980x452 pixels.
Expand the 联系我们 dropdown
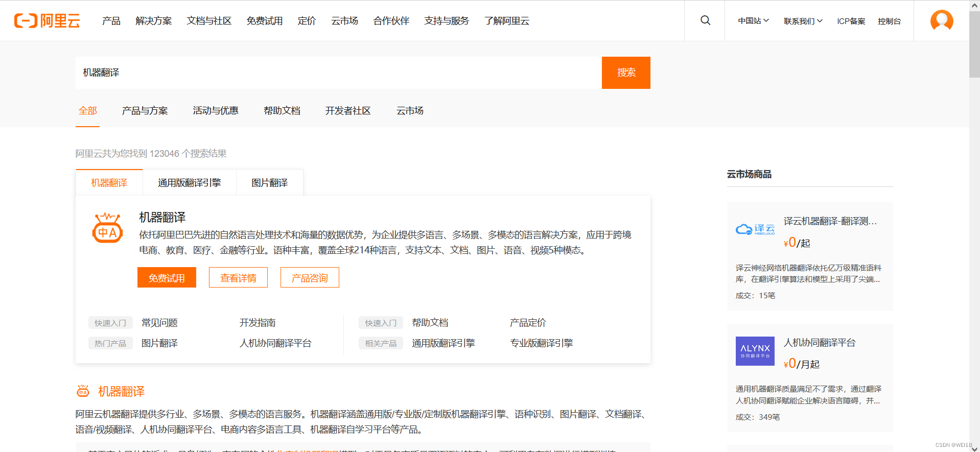(803, 21)
